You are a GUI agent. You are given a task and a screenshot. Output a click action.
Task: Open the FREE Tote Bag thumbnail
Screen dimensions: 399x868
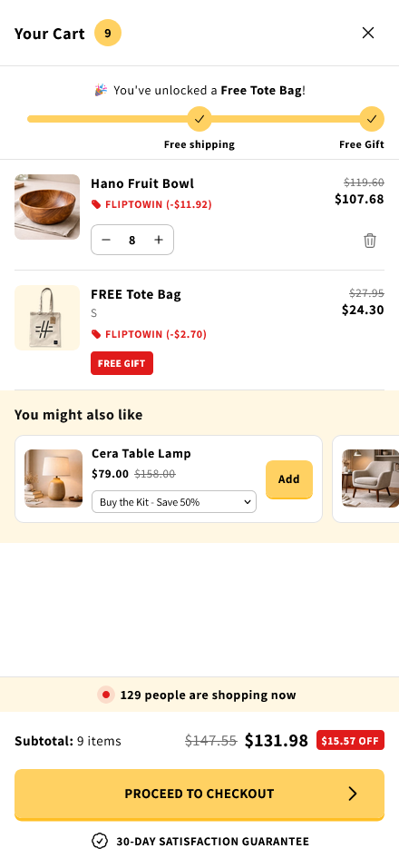47,318
